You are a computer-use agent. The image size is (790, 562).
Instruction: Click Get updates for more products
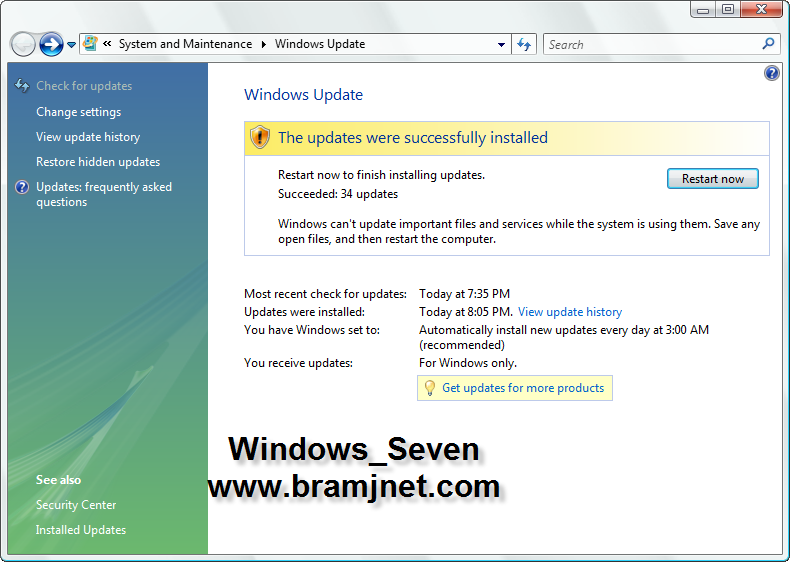(x=523, y=388)
